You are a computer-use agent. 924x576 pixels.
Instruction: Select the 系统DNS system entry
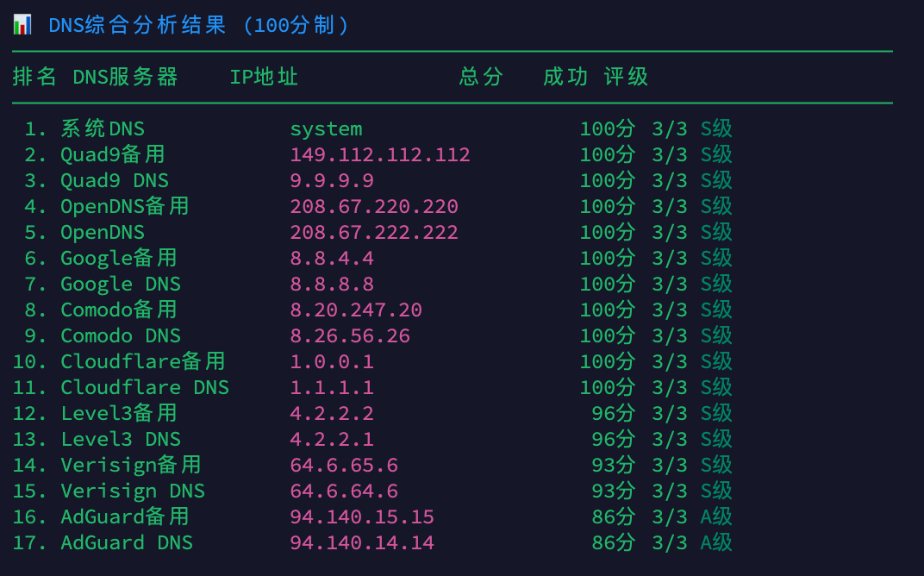pyautogui.click(x=100, y=128)
